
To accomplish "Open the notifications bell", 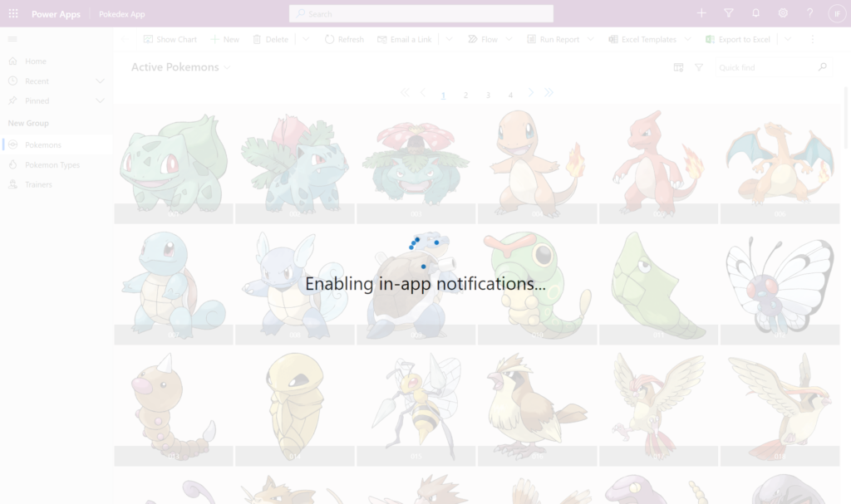I will 755,13.
